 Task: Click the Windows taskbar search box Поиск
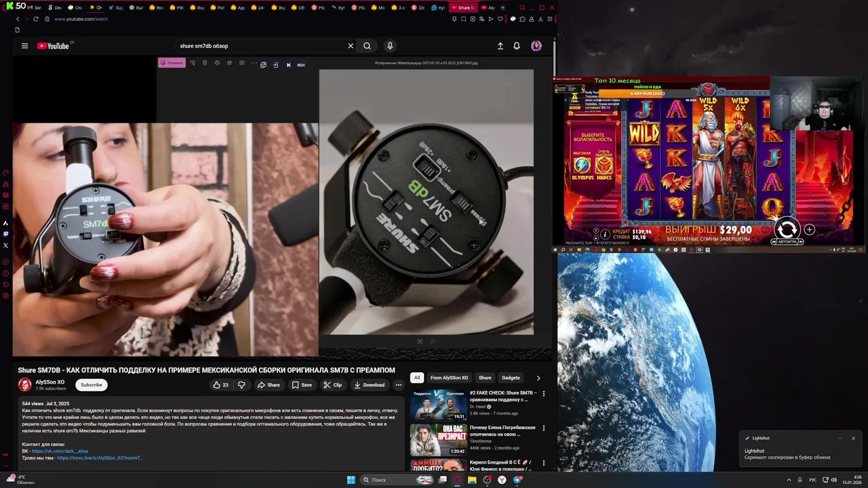pos(397,480)
